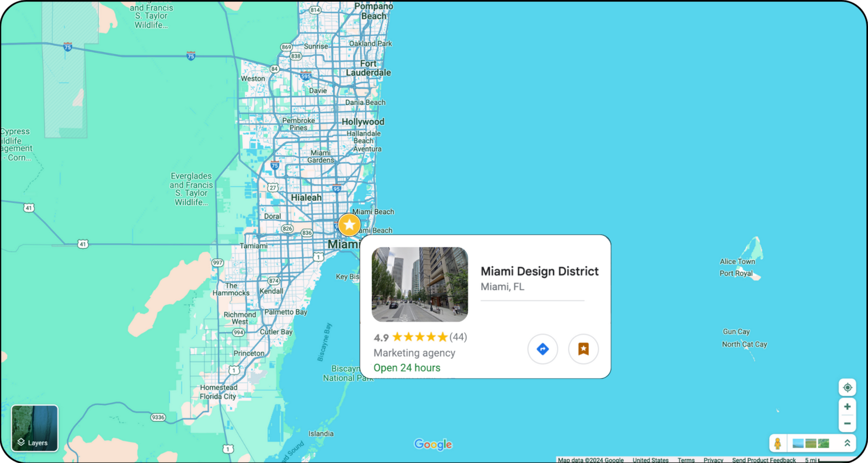Zoom in with the plus button

[x=847, y=407]
